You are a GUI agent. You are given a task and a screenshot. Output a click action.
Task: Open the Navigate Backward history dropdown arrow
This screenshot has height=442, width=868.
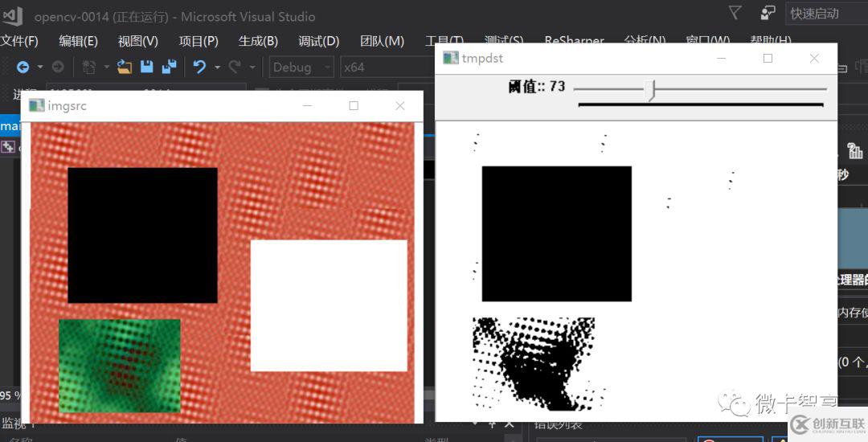40,67
